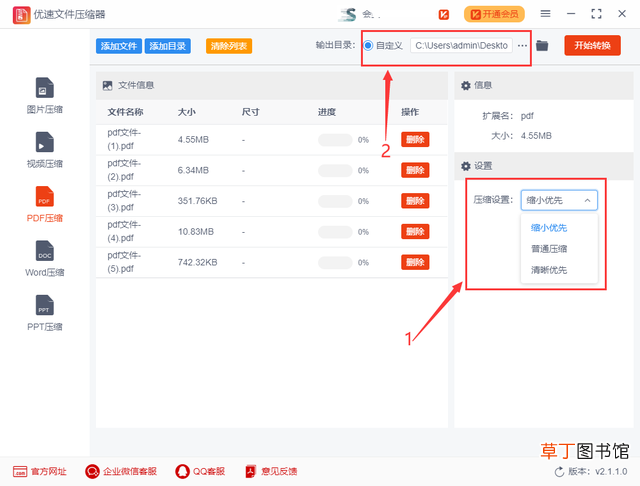This screenshot has width=640, height=486.
Task: Delete pdf文件-(2).pdf row
Action: click(x=415, y=170)
